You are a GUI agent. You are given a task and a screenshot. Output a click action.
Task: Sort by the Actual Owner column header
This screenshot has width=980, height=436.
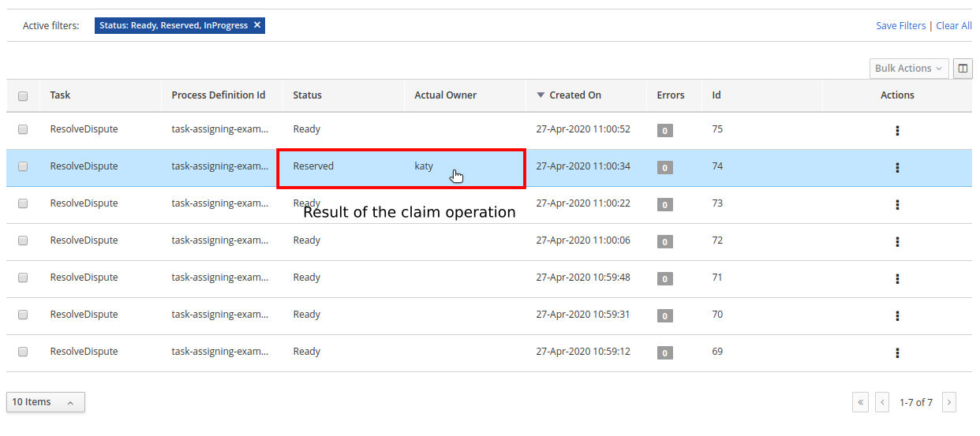point(445,95)
